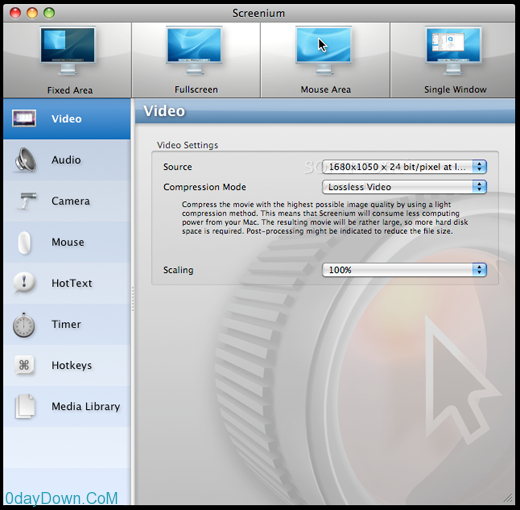Open the Video settings pane
The width and height of the screenshot is (520, 510).
(x=67, y=119)
